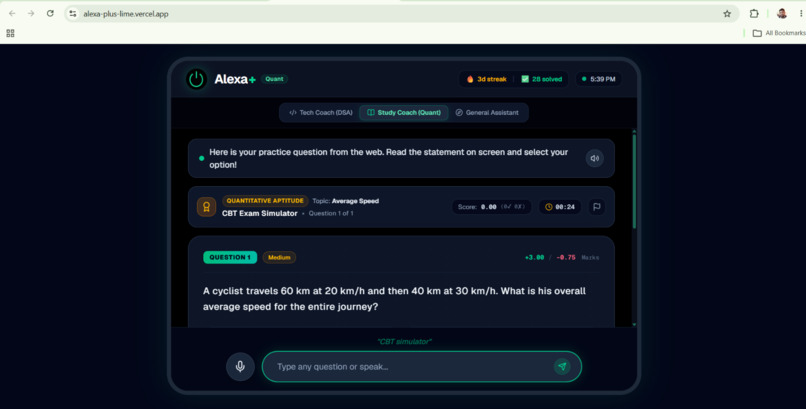Bookmark this page with the star icon

(x=727, y=14)
